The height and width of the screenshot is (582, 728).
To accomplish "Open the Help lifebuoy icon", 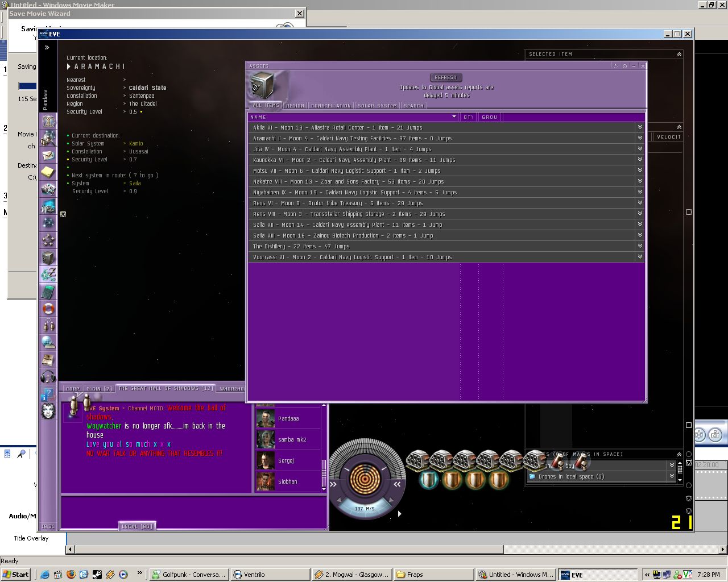I will coord(48,309).
